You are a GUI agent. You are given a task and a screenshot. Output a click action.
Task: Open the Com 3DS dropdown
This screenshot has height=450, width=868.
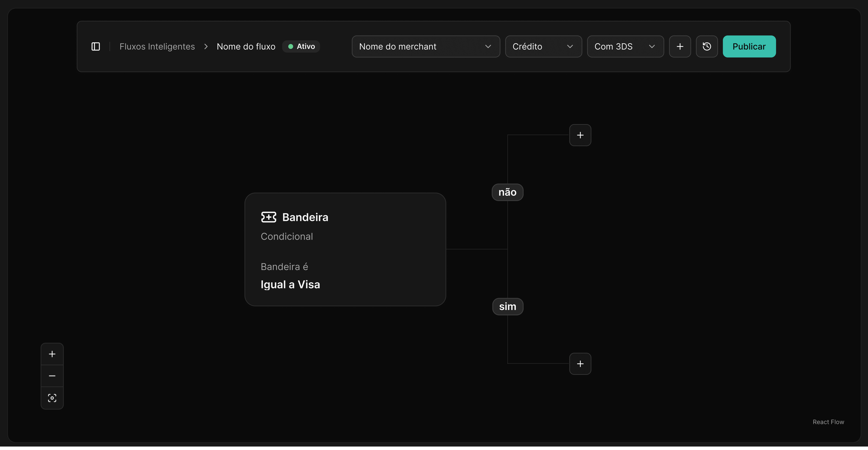point(625,46)
